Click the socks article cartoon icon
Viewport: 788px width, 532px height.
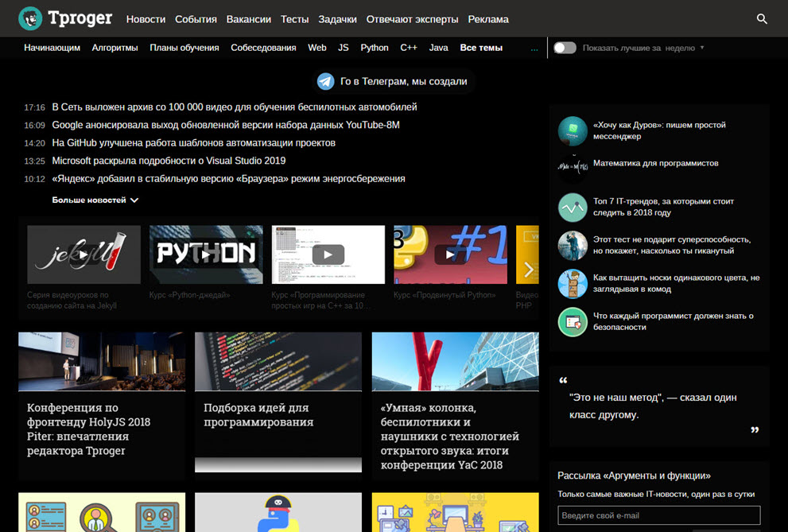click(x=573, y=283)
